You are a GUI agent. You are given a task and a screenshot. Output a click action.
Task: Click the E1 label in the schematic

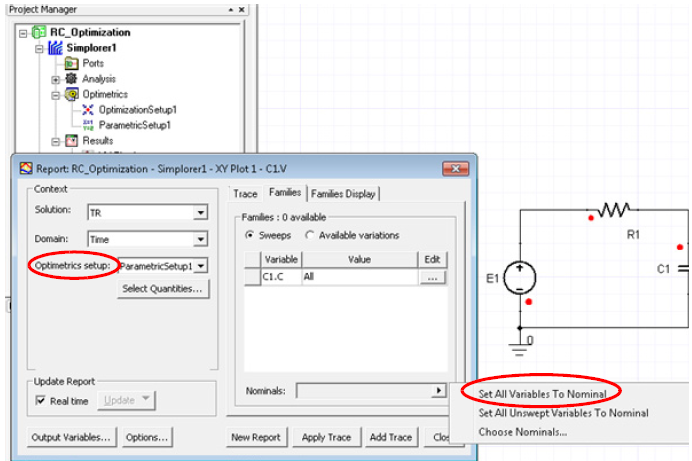[492, 278]
